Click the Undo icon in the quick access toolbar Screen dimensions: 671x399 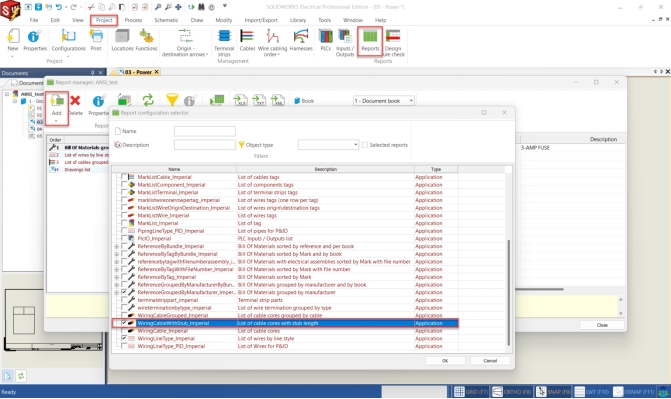[x=59, y=7]
